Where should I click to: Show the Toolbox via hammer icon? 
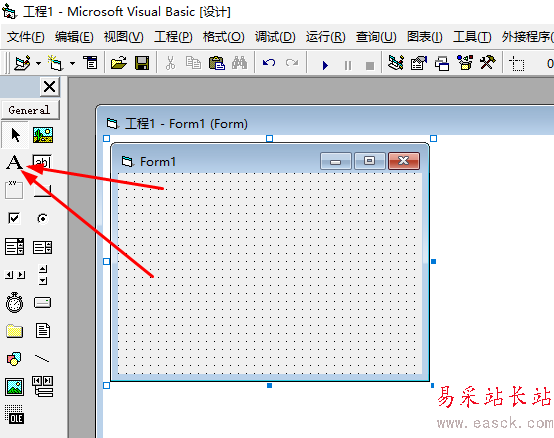tap(488, 63)
